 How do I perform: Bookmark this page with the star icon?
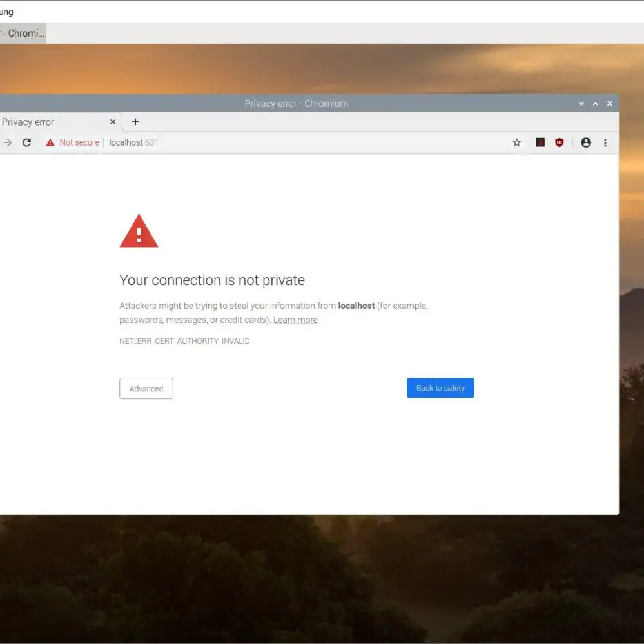[516, 142]
